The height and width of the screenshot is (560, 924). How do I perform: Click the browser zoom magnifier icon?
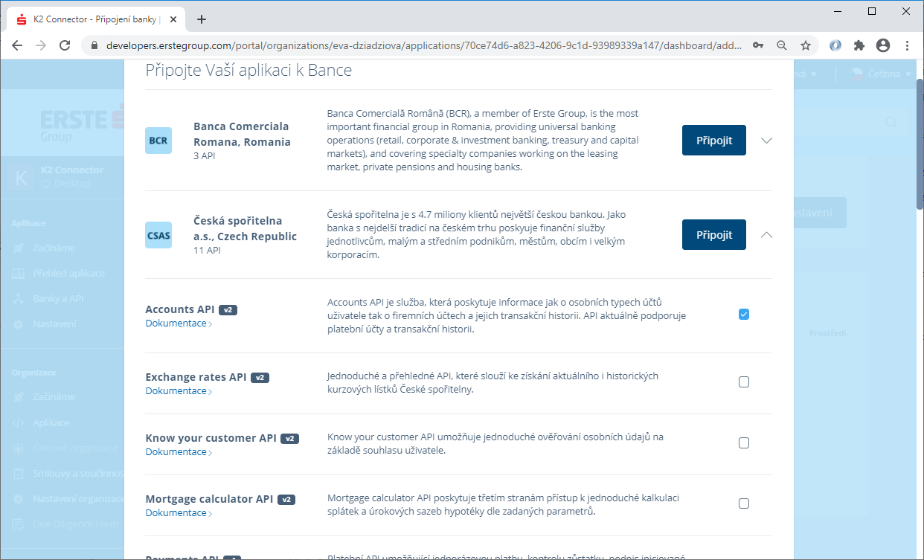pyautogui.click(x=782, y=45)
